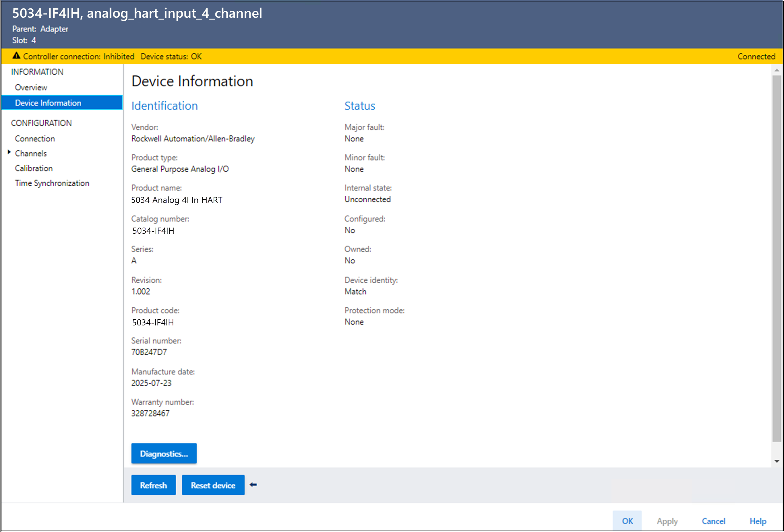
Task: Click the Connected status label
Action: tap(756, 57)
